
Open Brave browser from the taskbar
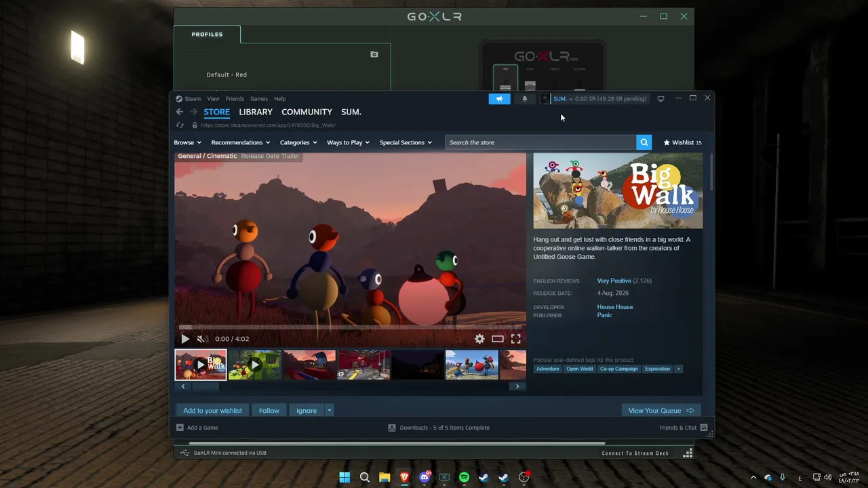pos(405,477)
